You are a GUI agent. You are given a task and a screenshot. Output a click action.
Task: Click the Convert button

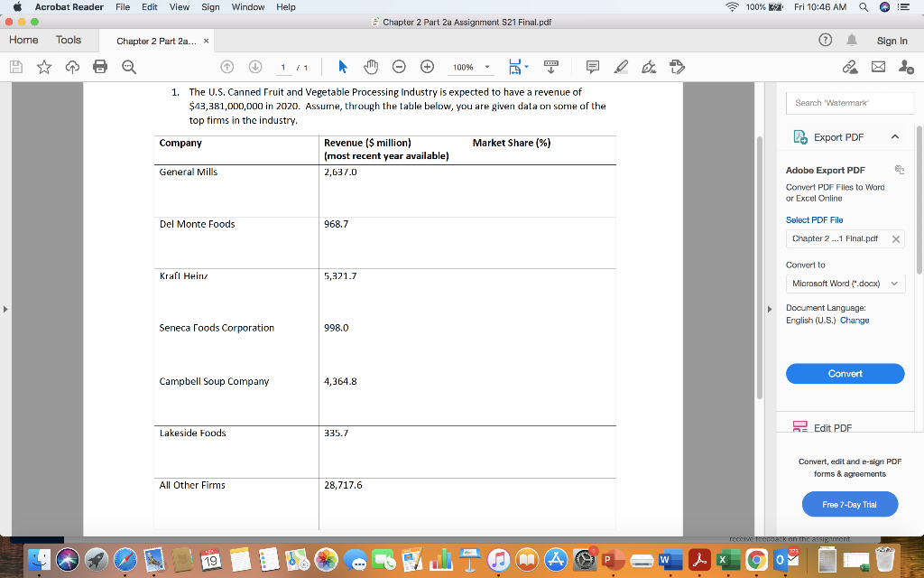point(845,373)
